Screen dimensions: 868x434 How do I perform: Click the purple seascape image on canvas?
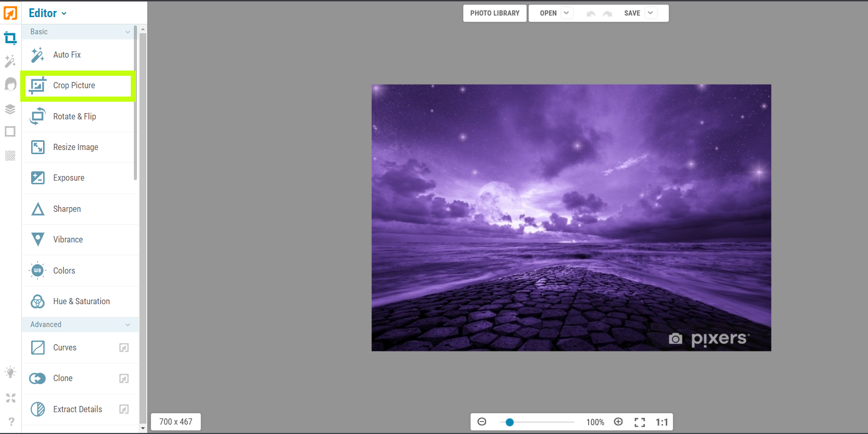571,218
